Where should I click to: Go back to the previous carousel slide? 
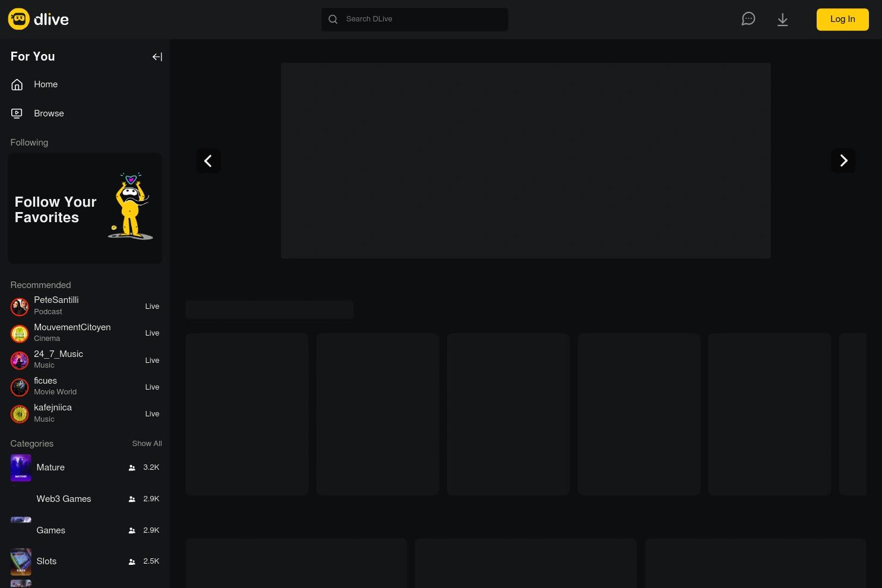[208, 160]
